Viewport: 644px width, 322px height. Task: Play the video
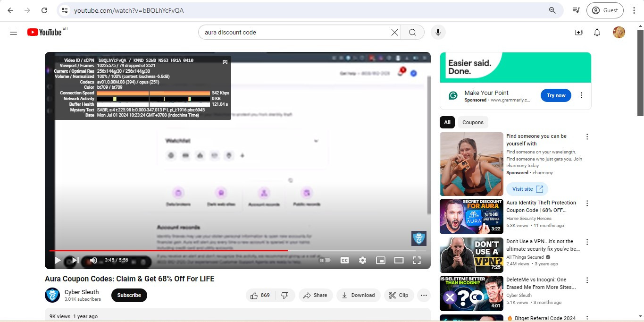[x=58, y=260]
